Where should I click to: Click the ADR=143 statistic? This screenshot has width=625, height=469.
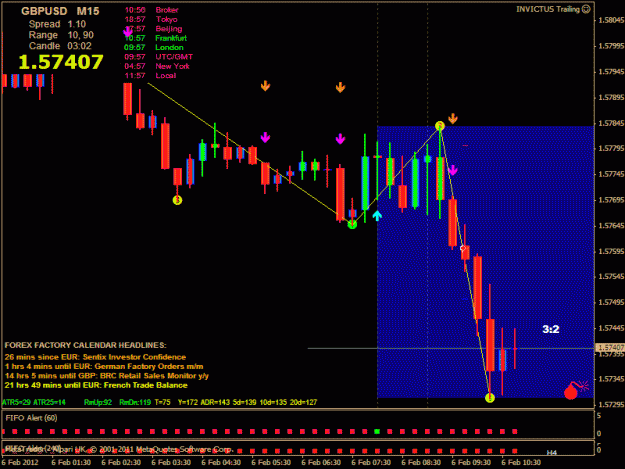(x=215, y=402)
